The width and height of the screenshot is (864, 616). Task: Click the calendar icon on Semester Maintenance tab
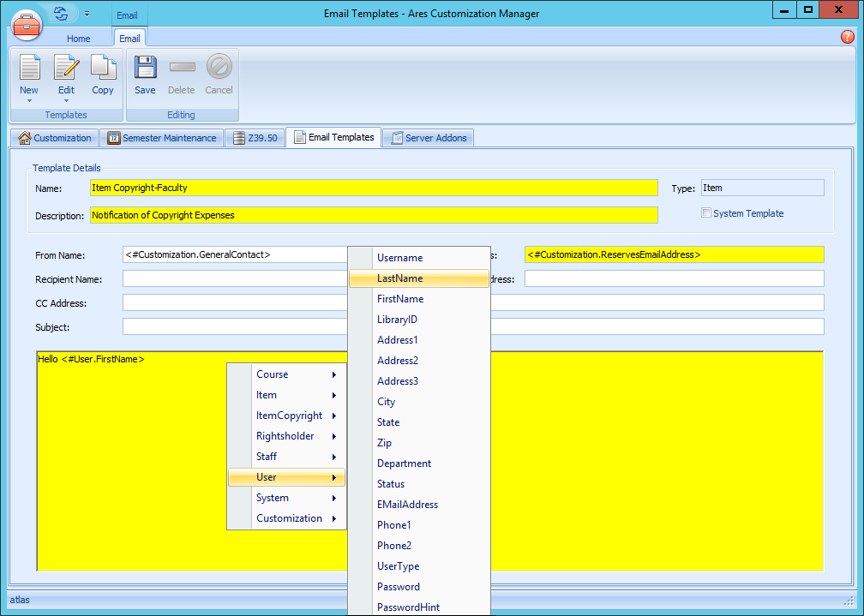[x=113, y=138]
